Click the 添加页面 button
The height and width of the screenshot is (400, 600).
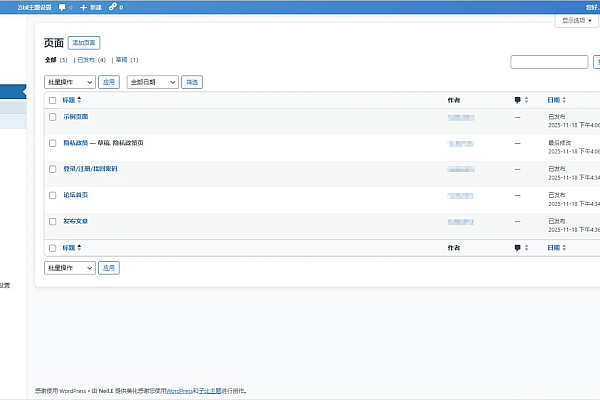pyautogui.click(x=84, y=43)
